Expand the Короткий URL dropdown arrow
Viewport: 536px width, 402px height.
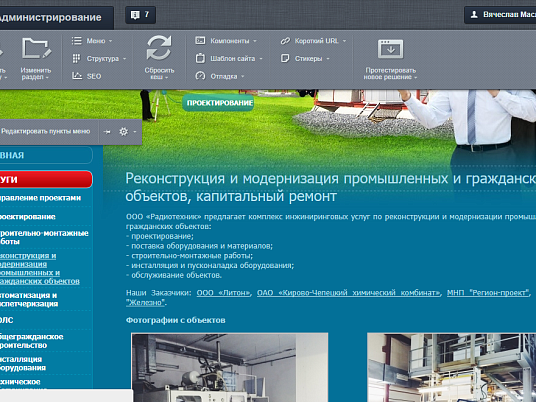[x=344, y=41]
